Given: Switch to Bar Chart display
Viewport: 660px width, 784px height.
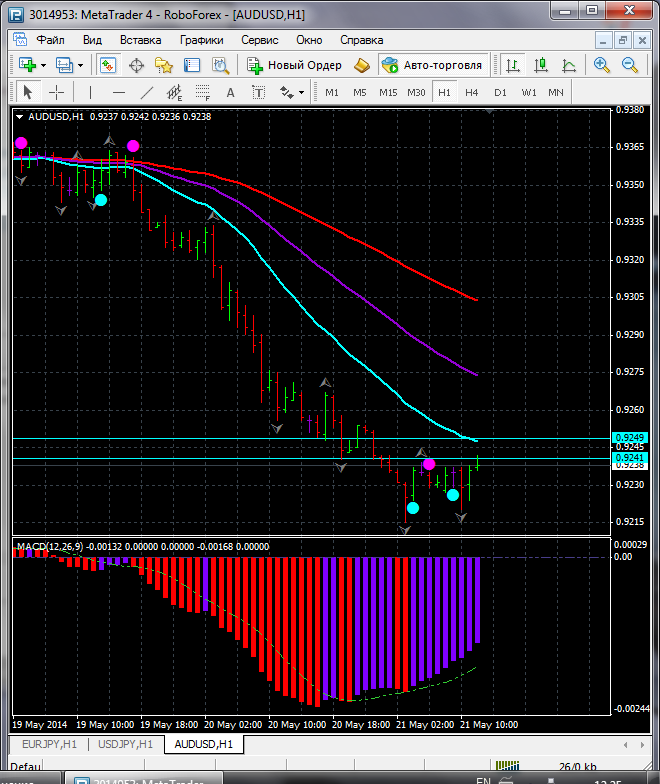Looking at the screenshot, I should (x=512, y=65).
